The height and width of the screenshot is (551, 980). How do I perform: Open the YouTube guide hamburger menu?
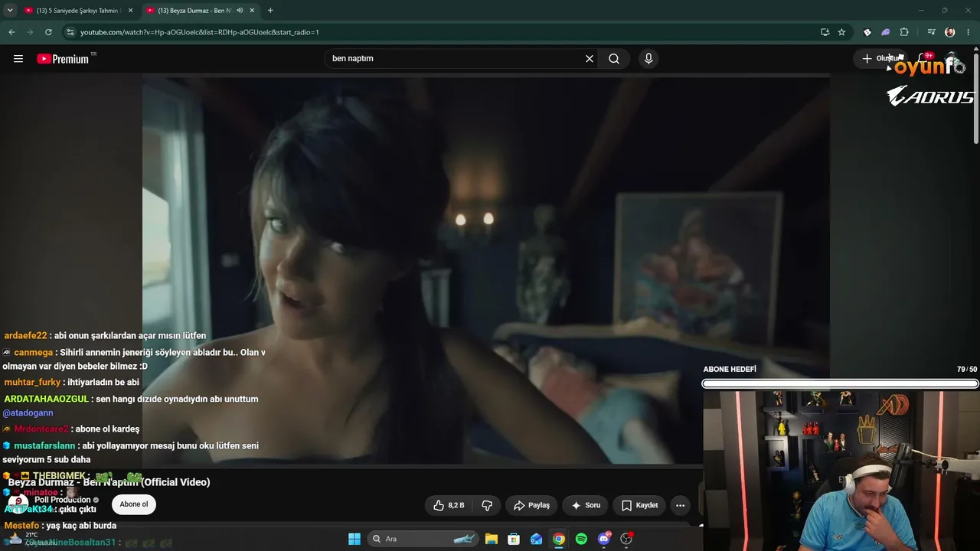(18, 59)
